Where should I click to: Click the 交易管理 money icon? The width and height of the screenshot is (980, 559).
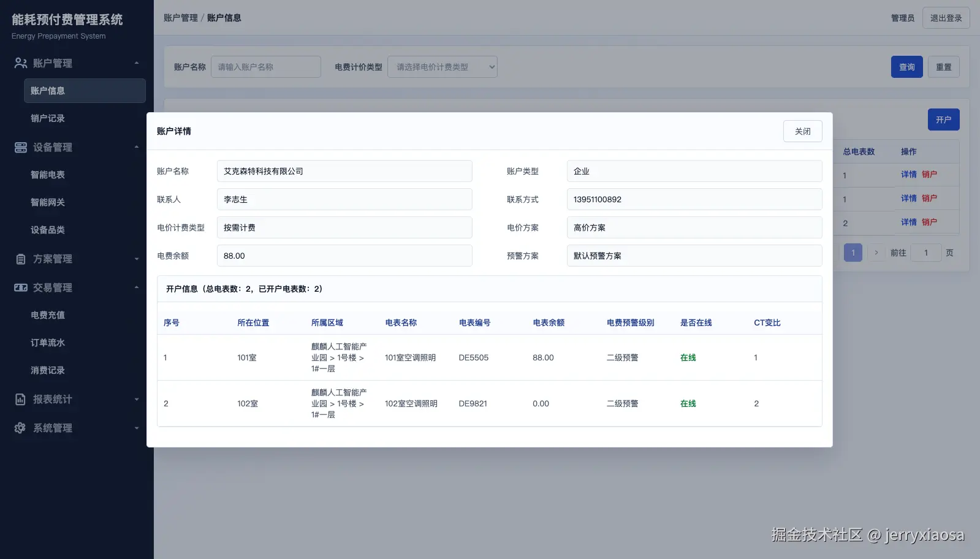click(x=20, y=287)
